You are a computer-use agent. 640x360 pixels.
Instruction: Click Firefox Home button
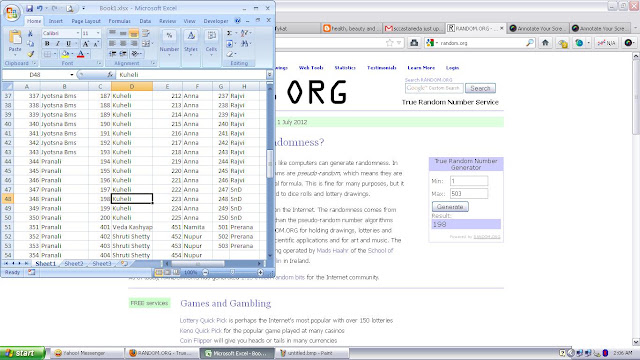(x=545, y=42)
